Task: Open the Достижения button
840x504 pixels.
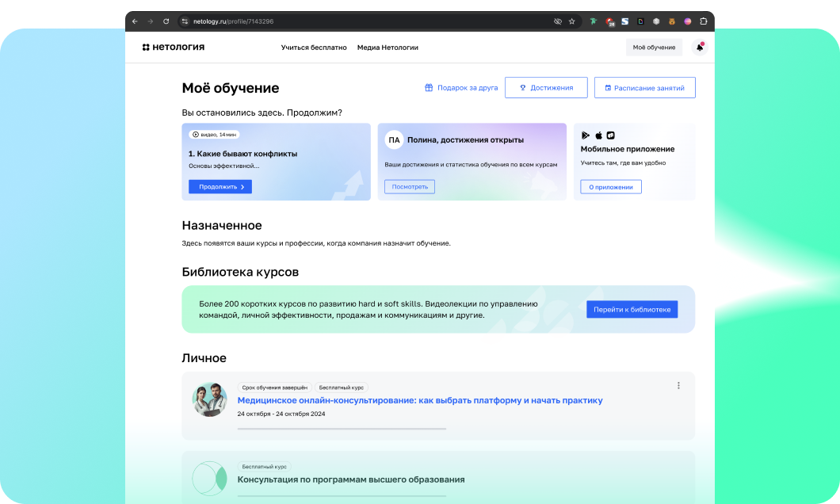Action: coord(546,88)
